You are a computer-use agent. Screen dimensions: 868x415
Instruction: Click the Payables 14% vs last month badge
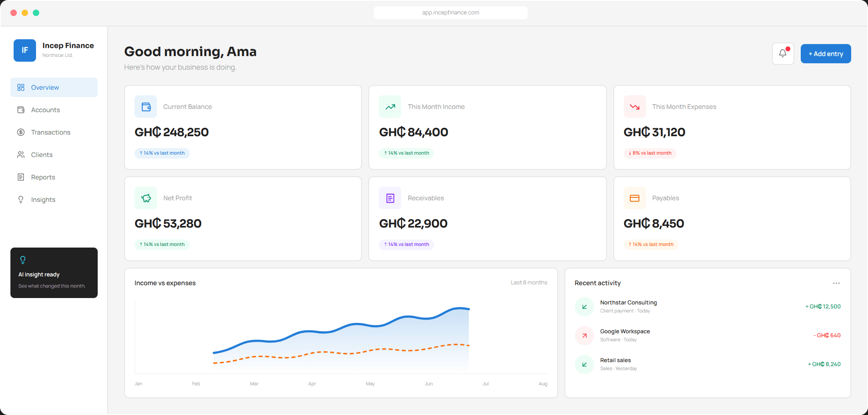pyautogui.click(x=651, y=244)
